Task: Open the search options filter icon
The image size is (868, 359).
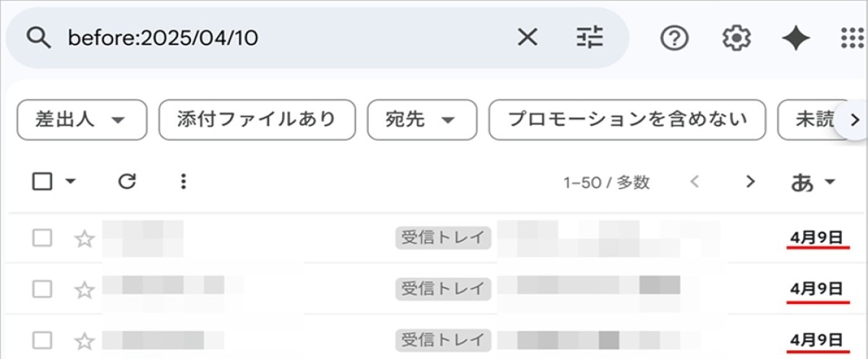Action: tap(590, 38)
